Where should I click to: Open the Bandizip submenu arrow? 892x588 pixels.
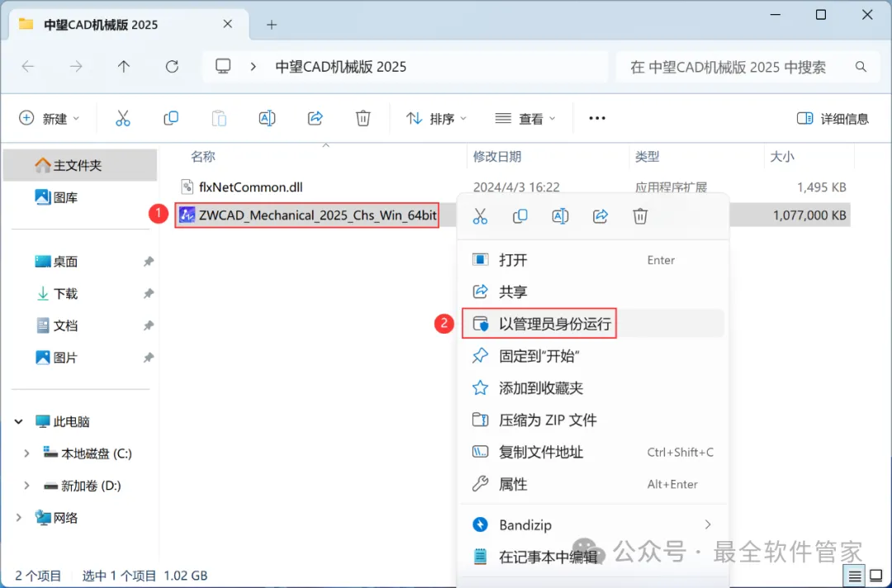pos(708,524)
